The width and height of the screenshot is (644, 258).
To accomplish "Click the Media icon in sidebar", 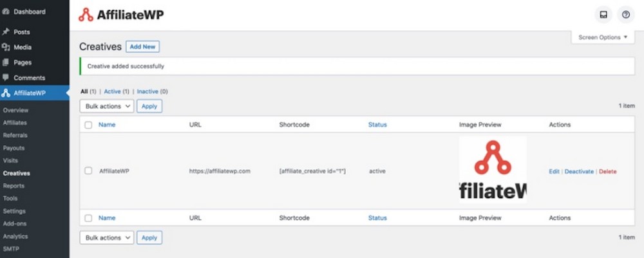I will coord(6,47).
